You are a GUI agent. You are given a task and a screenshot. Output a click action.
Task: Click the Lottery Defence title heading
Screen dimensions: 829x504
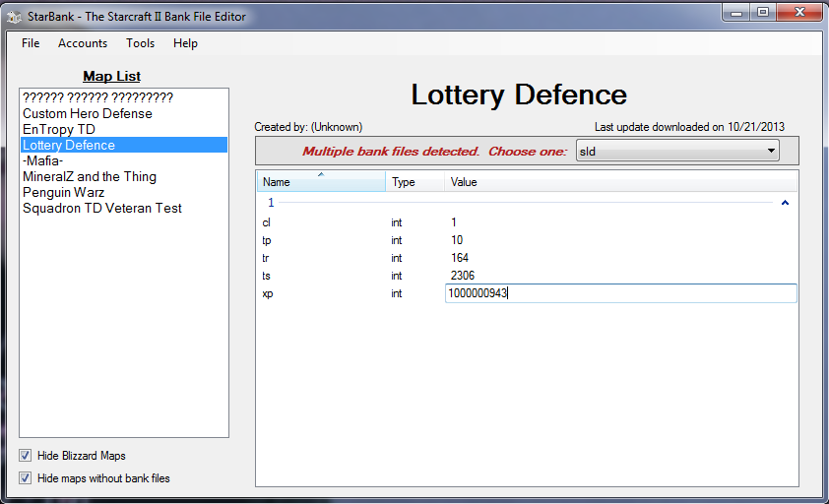click(x=519, y=94)
